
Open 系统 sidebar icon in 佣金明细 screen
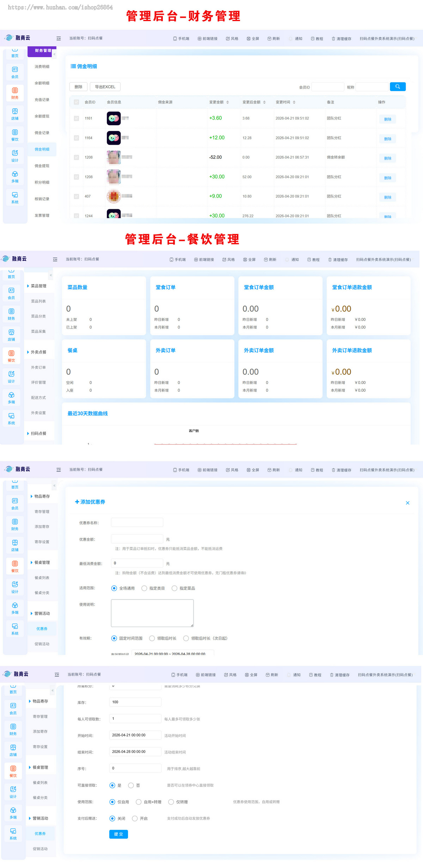point(15,198)
